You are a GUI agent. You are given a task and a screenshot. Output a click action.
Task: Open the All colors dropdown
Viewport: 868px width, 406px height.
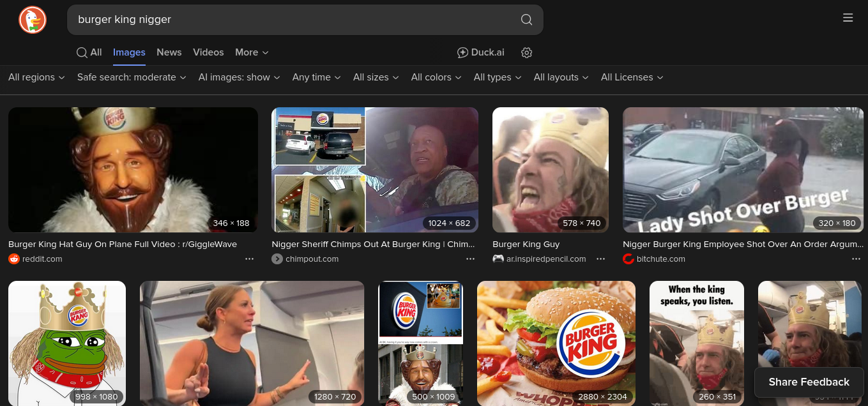coord(437,77)
